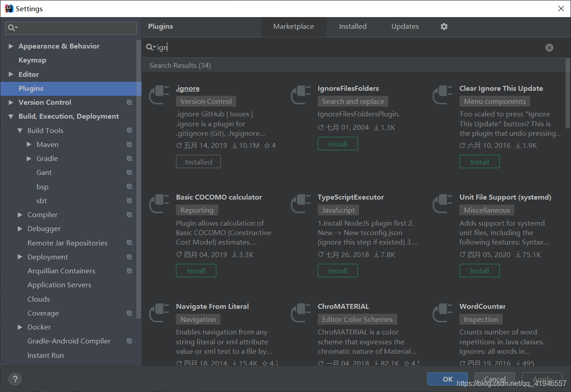Select Plugins in the settings tree
571x392 pixels.
coord(71,89)
